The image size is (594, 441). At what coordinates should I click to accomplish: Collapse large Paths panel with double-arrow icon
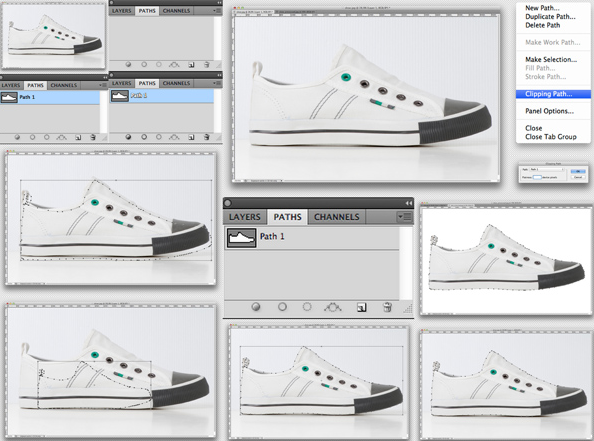tap(408, 203)
